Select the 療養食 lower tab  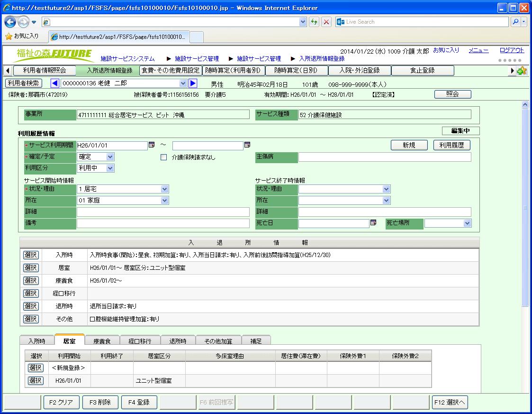pos(102,340)
